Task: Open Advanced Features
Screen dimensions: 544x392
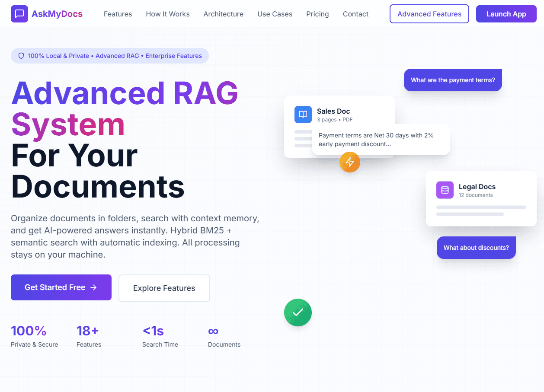Action: coord(429,14)
